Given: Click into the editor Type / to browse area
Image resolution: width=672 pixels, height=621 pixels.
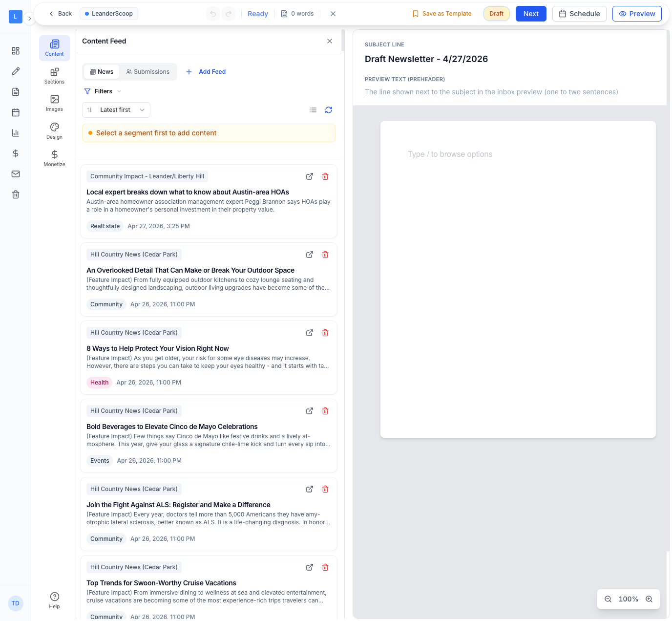Looking at the screenshot, I should click(450, 154).
